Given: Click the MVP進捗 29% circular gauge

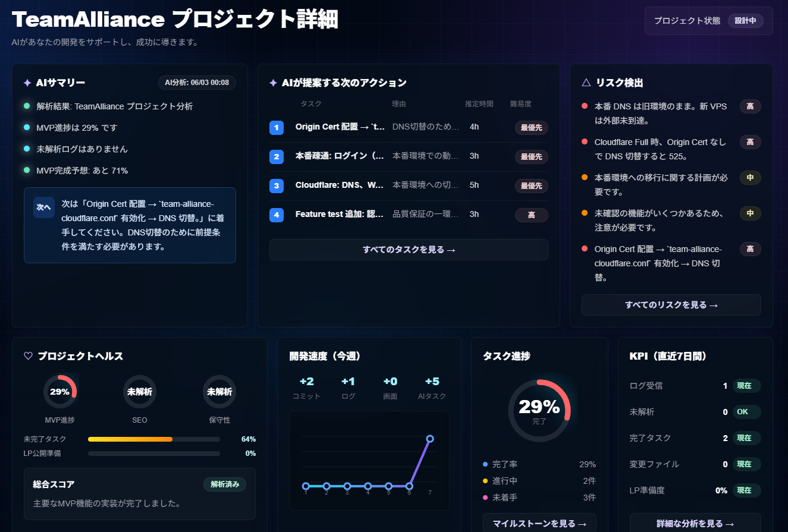Looking at the screenshot, I should pyautogui.click(x=59, y=392).
